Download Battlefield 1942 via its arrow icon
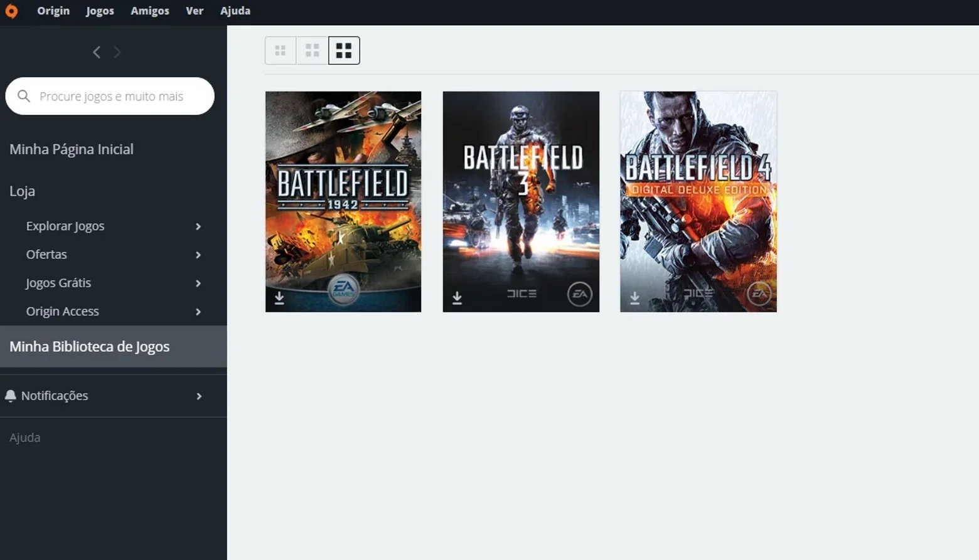The height and width of the screenshot is (560, 979). pyautogui.click(x=279, y=298)
